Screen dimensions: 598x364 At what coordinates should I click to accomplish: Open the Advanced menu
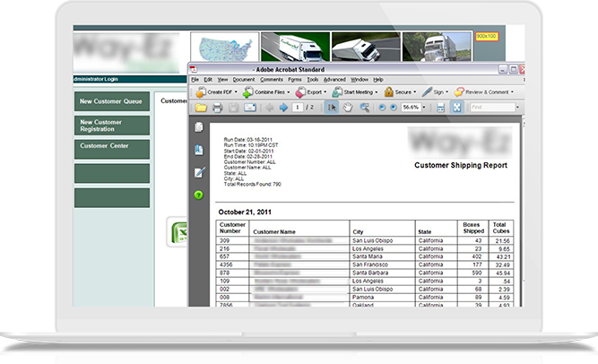coord(334,80)
